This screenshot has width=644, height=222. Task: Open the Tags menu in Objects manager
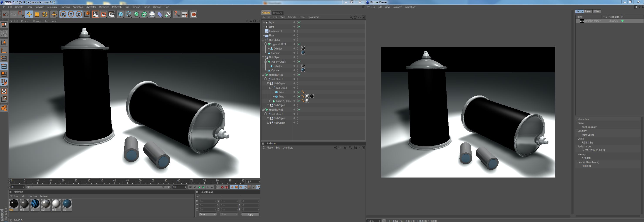(302, 17)
